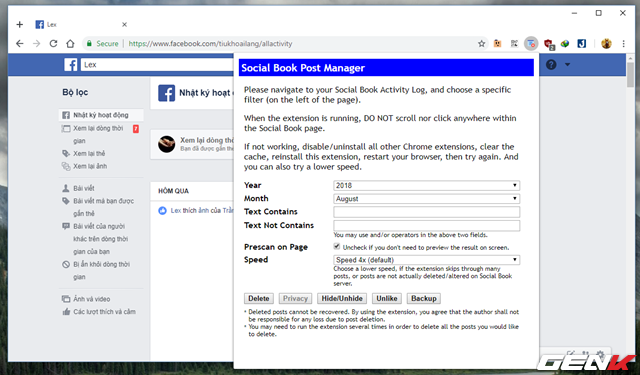Select Ảnh và video filter

[x=91, y=299]
